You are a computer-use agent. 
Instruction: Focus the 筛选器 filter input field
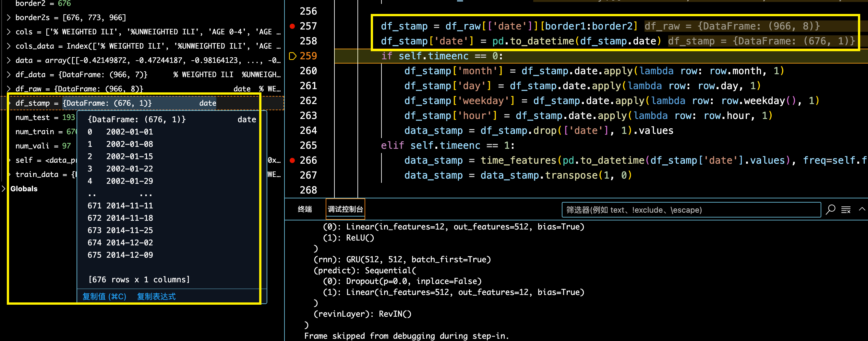pos(691,210)
